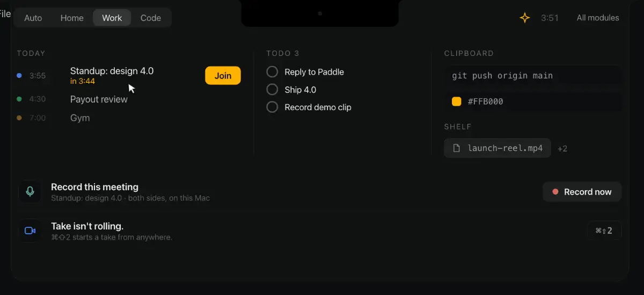Image resolution: width=644 pixels, height=295 pixels.
Task: Expand the +2 more shelf items
Action: 562,149
